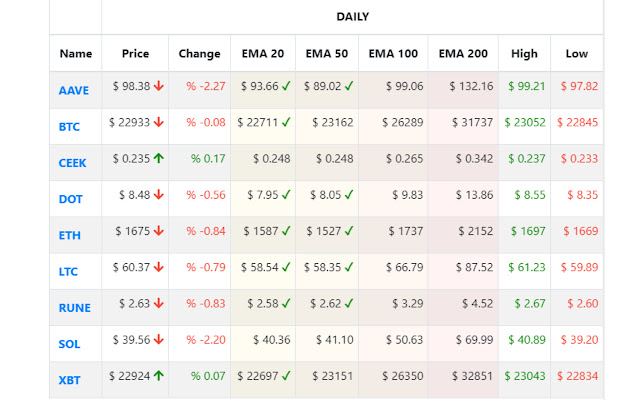
Task: Open the RUNE coin link
Action: pyautogui.click(x=74, y=307)
